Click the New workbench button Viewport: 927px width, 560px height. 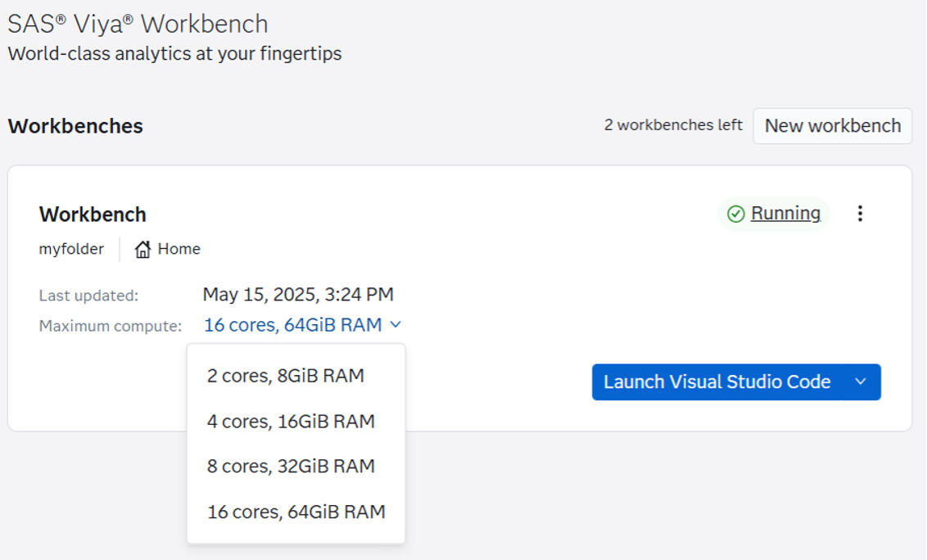(x=832, y=126)
